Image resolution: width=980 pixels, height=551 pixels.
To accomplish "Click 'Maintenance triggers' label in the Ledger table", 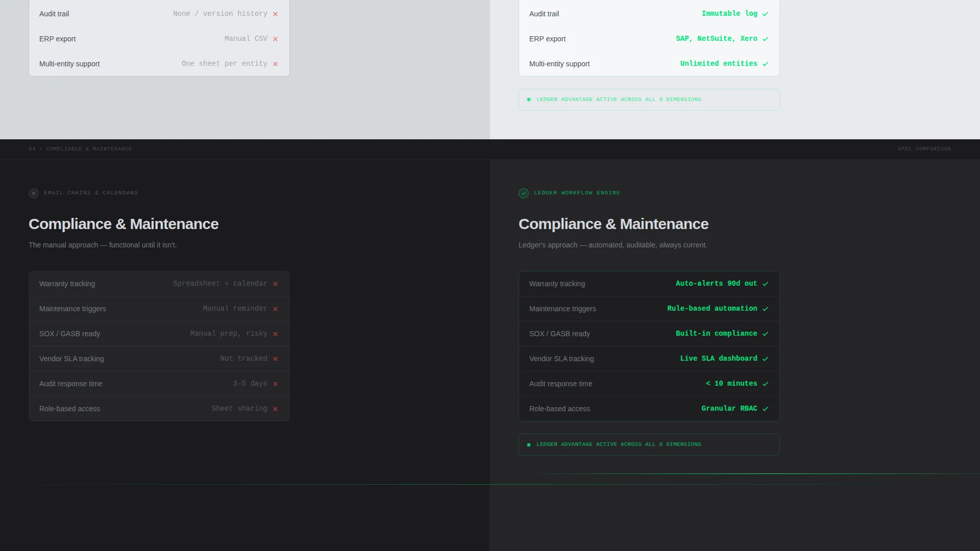I will pyautogui.click(x=562, y=309).
